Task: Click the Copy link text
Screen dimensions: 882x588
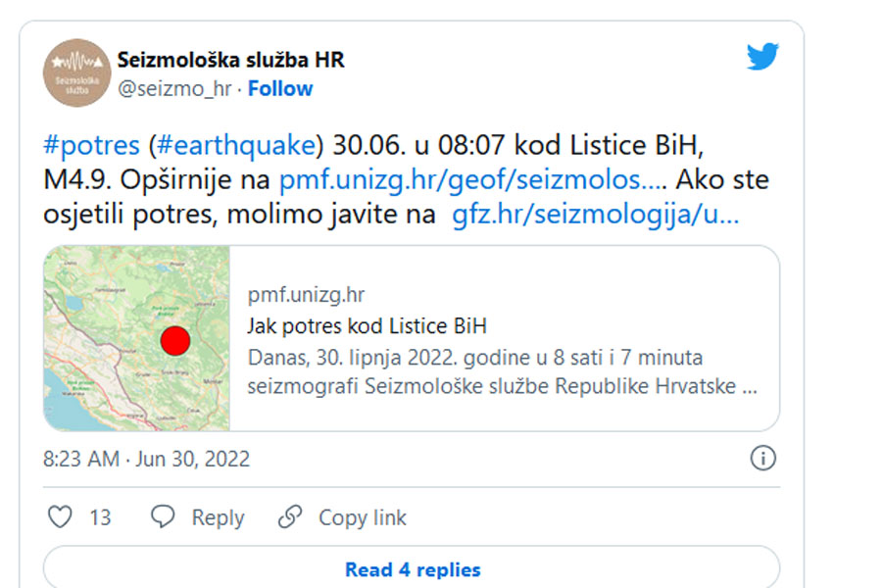Action: coord(363,517)
